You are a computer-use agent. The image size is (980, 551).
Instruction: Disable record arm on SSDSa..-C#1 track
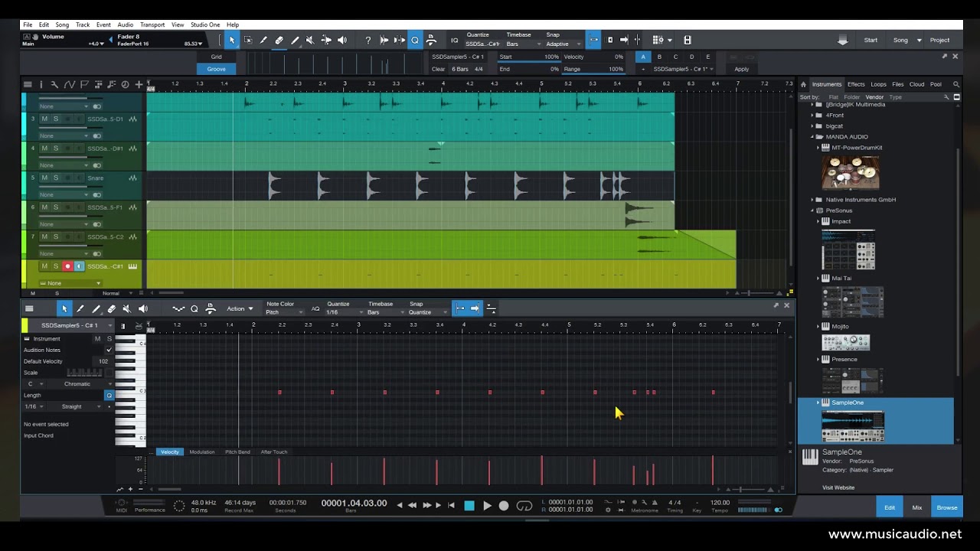click(67, 266)
